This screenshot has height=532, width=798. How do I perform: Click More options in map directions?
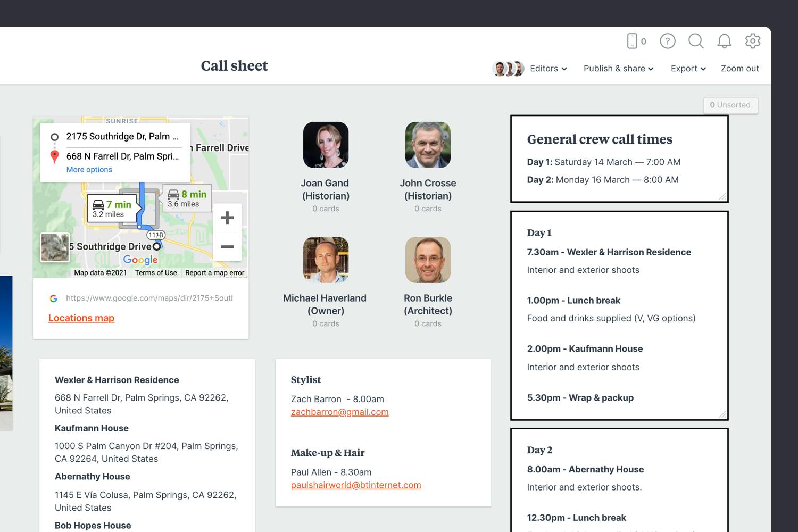89,170
